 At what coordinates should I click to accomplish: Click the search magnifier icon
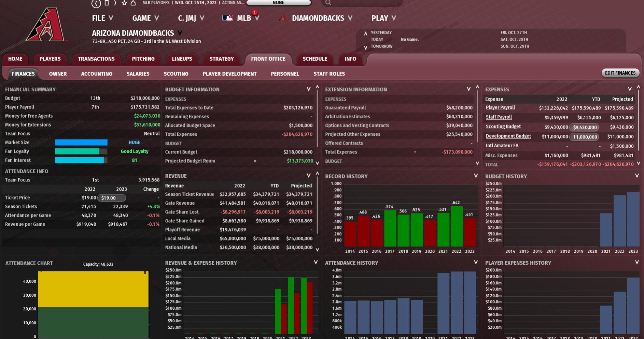328,3
